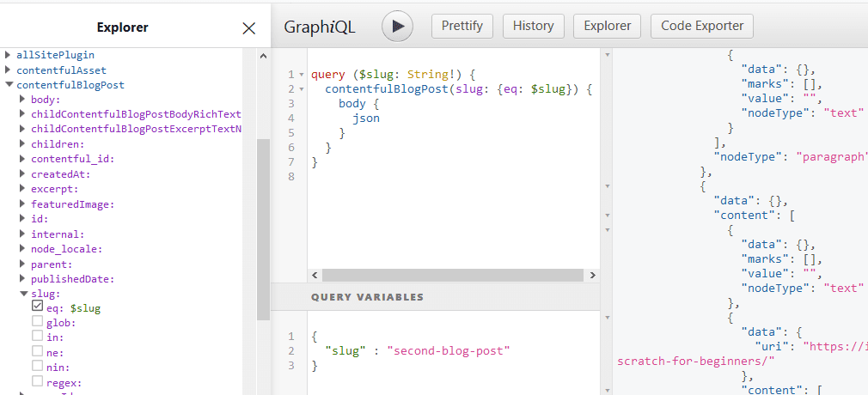The height and width of the screenshot is (395, 868).
Task: Expand the parent: field
Action: pyautogui.click(x=22, y=264)
